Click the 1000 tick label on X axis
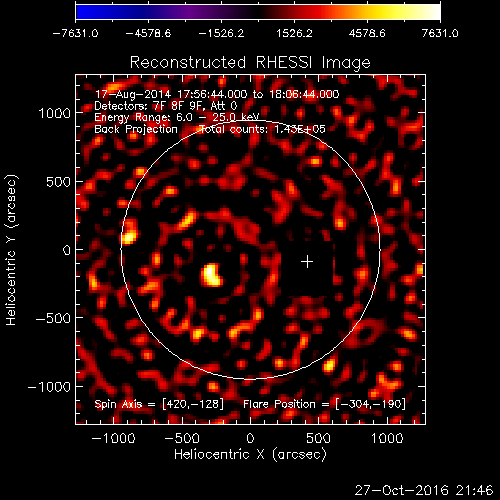This screenshot has height=500, width=500. coord(387,438)
